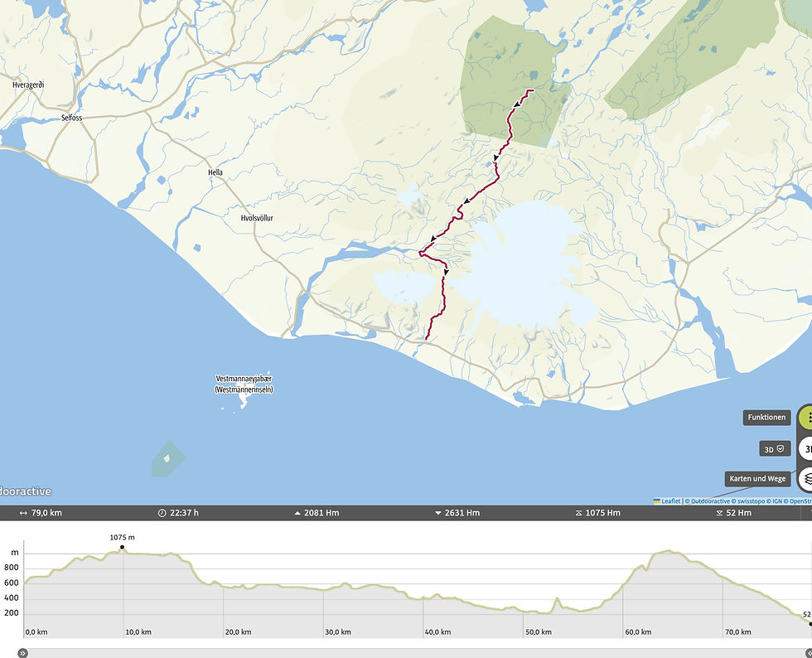Click the 3D tooltip label with shield badge

pos(775,449)
